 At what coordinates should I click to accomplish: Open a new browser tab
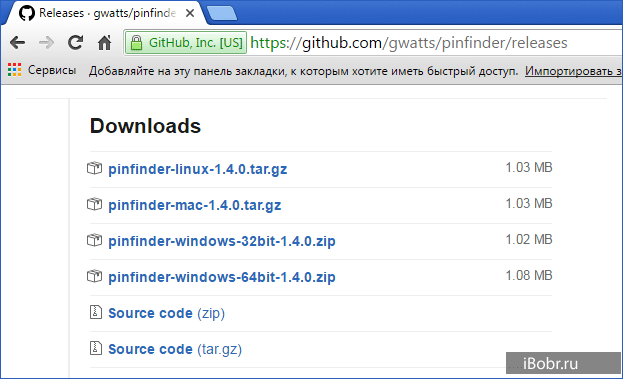click(222, 14)
